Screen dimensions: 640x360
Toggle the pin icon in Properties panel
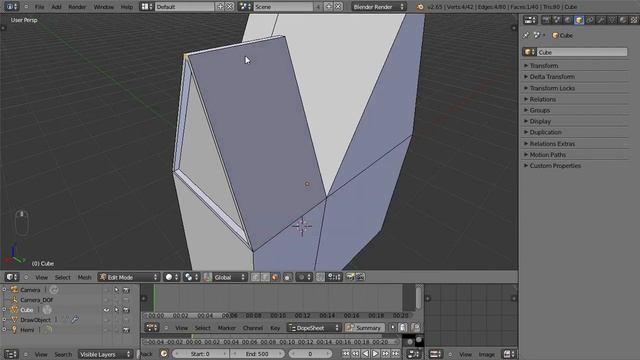coord(527,36)
